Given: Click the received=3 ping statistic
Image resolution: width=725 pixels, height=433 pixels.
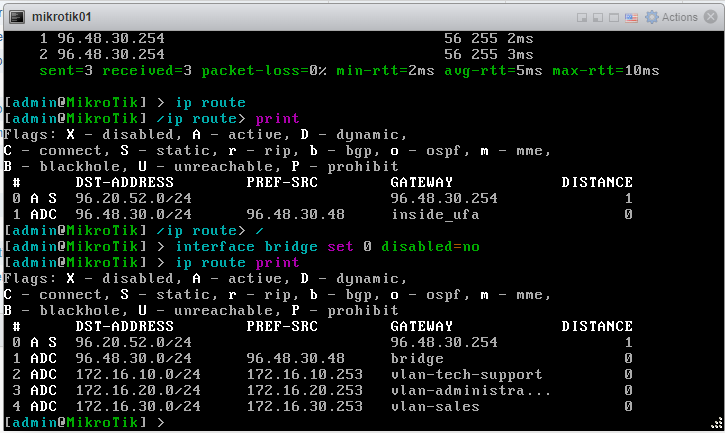Looking at the screenshot, I should pyautogui.click(x=147, y=71).
